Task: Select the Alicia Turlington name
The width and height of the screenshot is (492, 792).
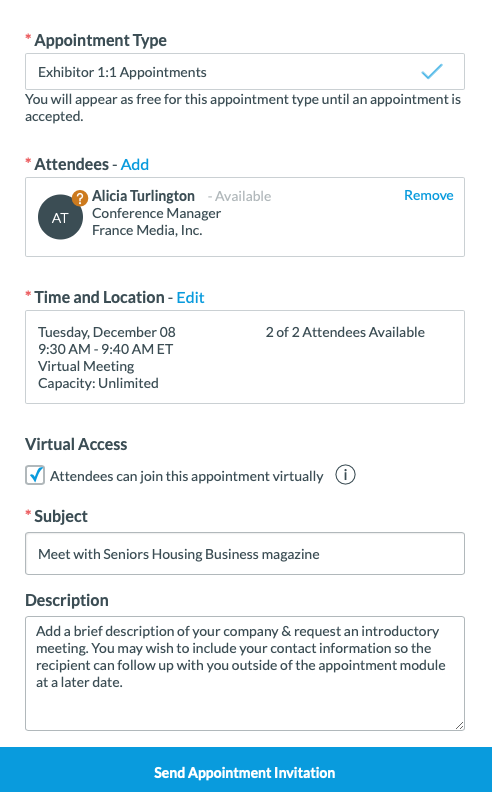Action: pyautogui.click(x=143, y=196)
